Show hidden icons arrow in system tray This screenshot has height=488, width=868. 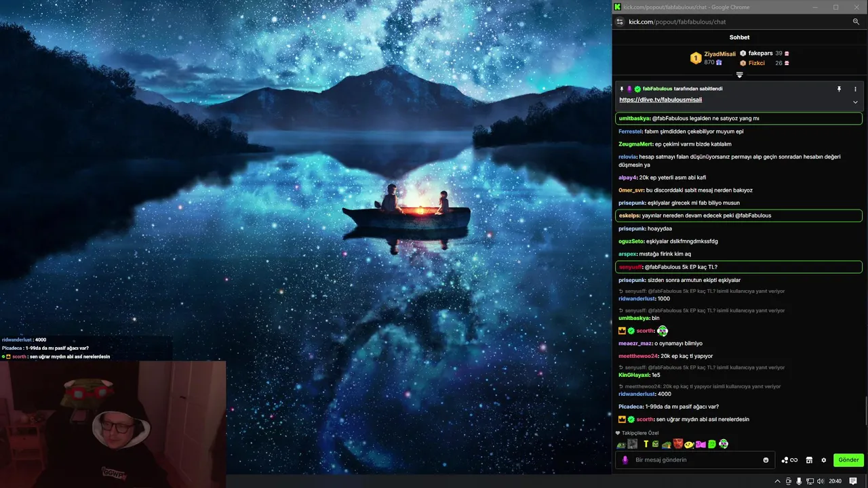(x=778, y=481)
